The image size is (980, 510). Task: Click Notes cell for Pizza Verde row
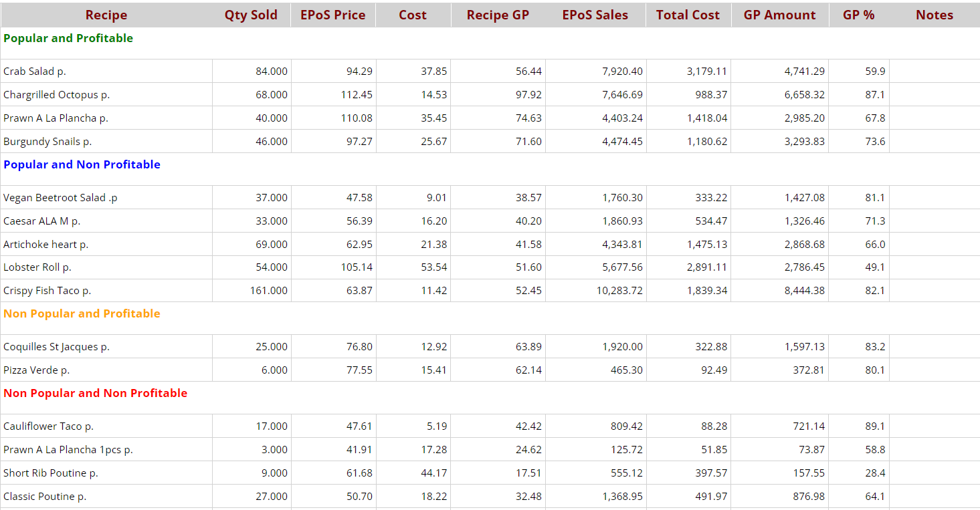(934, 370)
